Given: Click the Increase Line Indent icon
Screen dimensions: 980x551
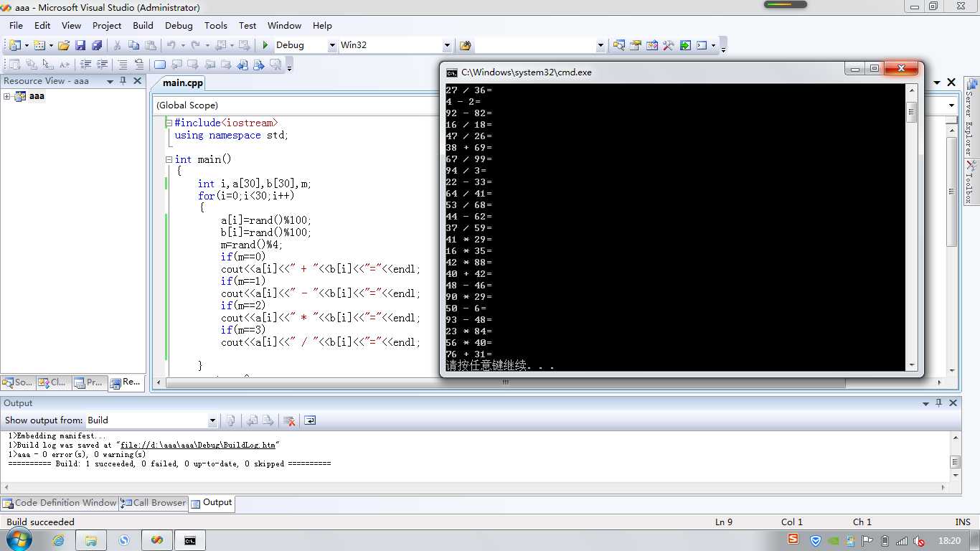Looking at the screenshot, I should pyautogui.click(x=103, y=65).
